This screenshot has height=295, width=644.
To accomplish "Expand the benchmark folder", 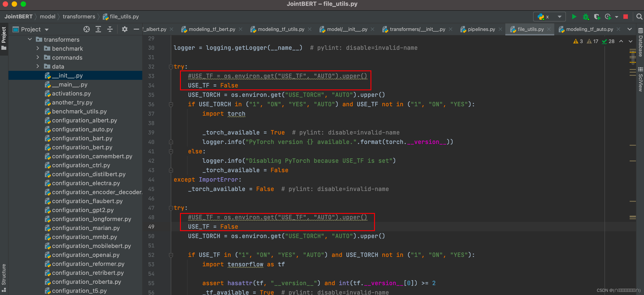I will click(38, 48).
